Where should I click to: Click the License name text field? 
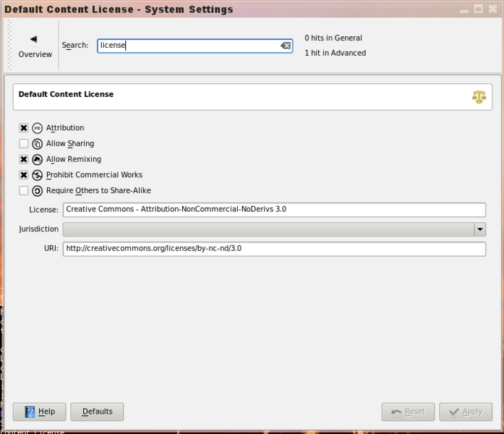[x=274, y=210]
